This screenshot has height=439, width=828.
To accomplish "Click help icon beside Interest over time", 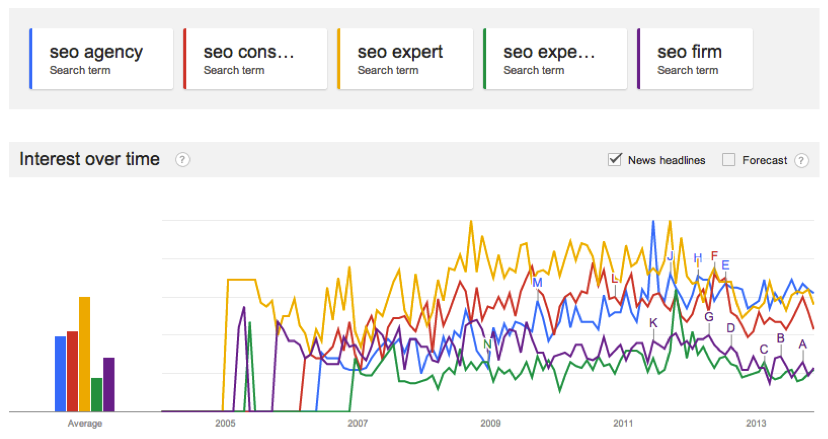I will 182,160.
